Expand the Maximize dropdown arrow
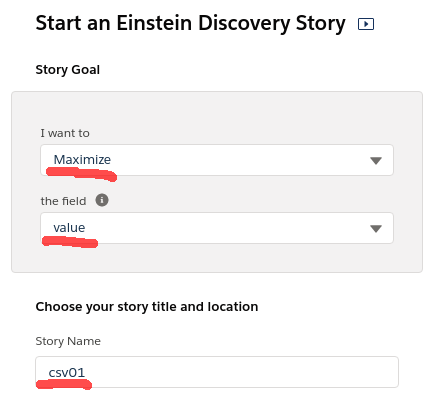 coord(376,161)
